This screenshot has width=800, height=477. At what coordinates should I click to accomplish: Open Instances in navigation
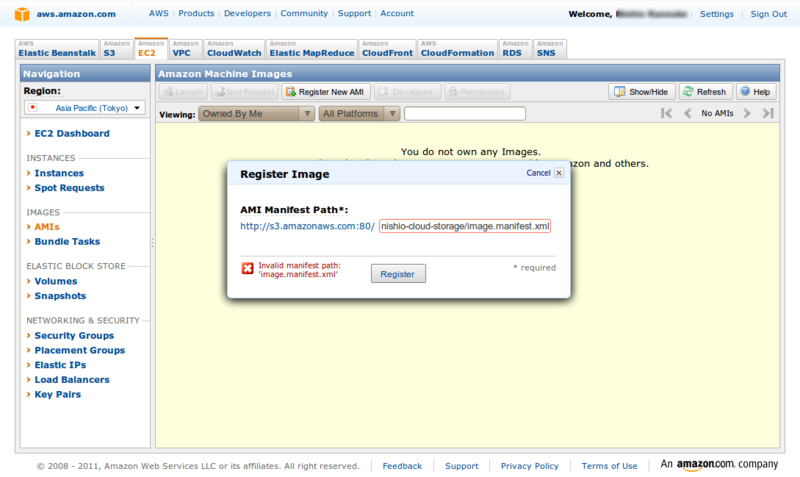click(x=59, y=173)
